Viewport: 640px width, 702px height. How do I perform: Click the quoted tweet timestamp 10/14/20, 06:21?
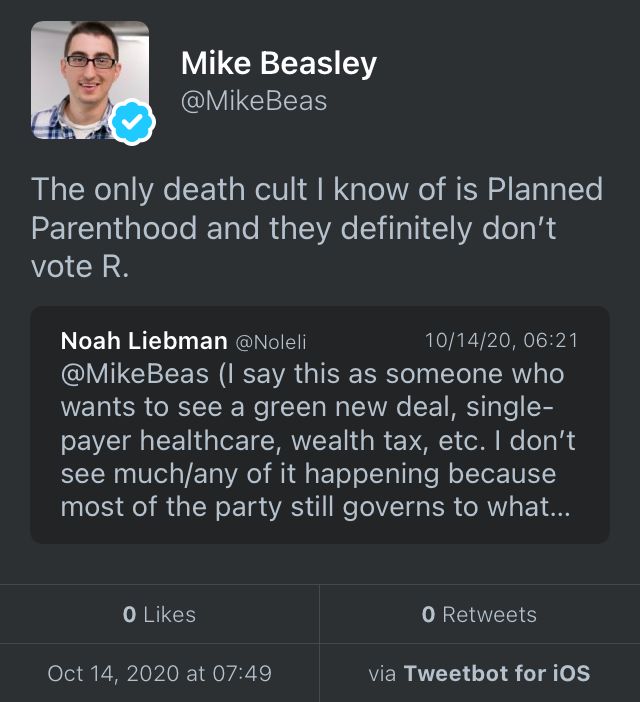pos(503,341)
